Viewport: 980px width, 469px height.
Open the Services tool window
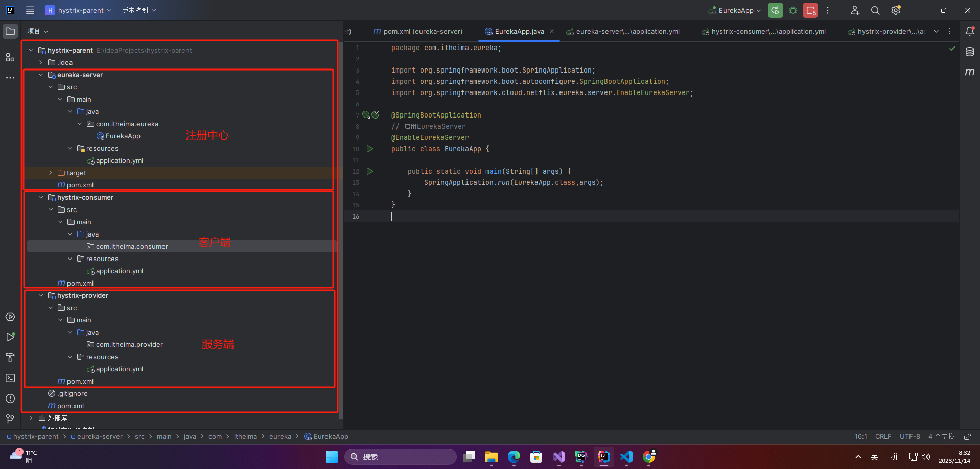point(10,317)
